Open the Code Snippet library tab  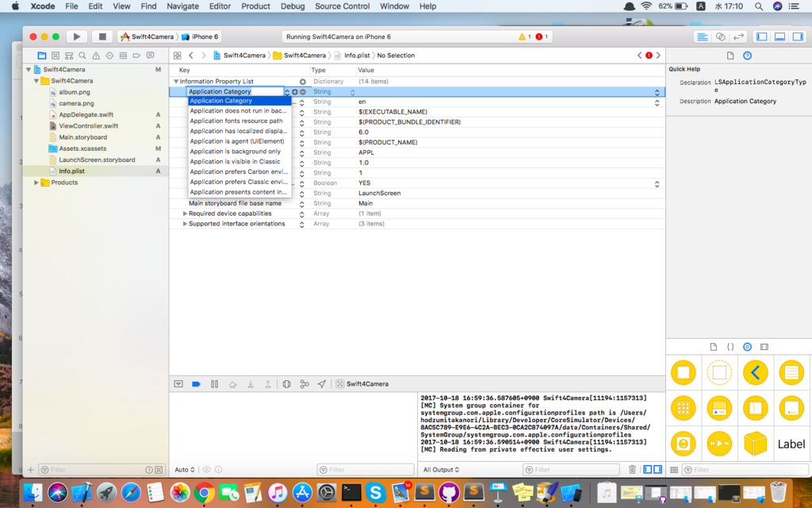pos(730,347)
